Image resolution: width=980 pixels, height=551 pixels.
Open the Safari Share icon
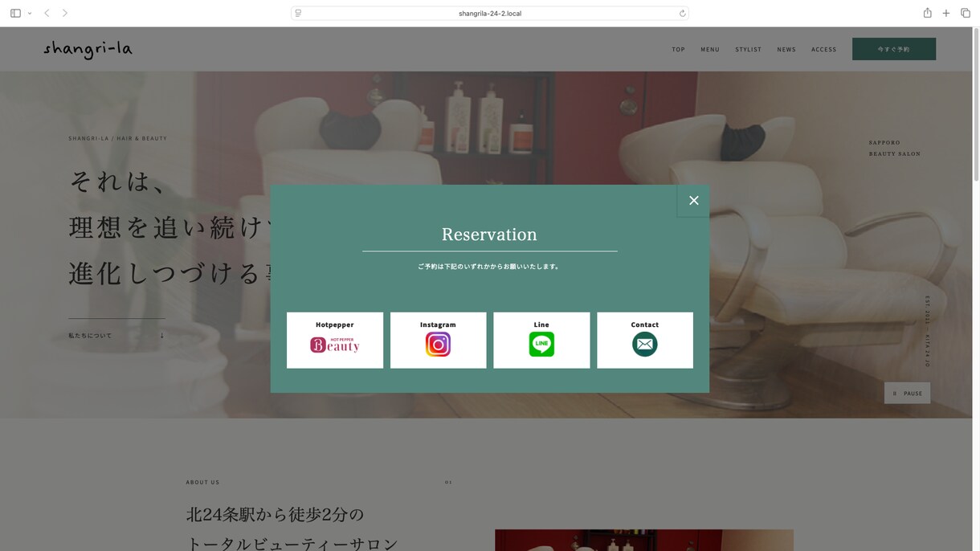(x=927, y=13)
